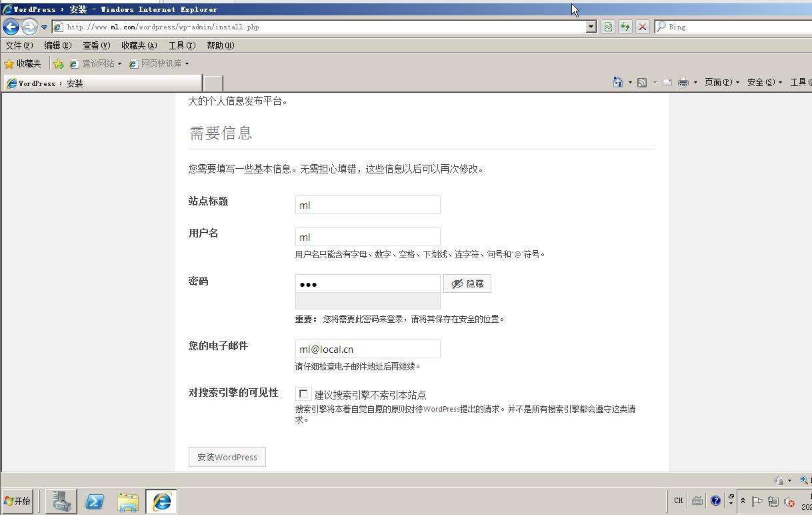Click the 您的电子邮件 email field
Image resolution: width=812 pixels, height=515 pixels.
click(x=368, y=349)
